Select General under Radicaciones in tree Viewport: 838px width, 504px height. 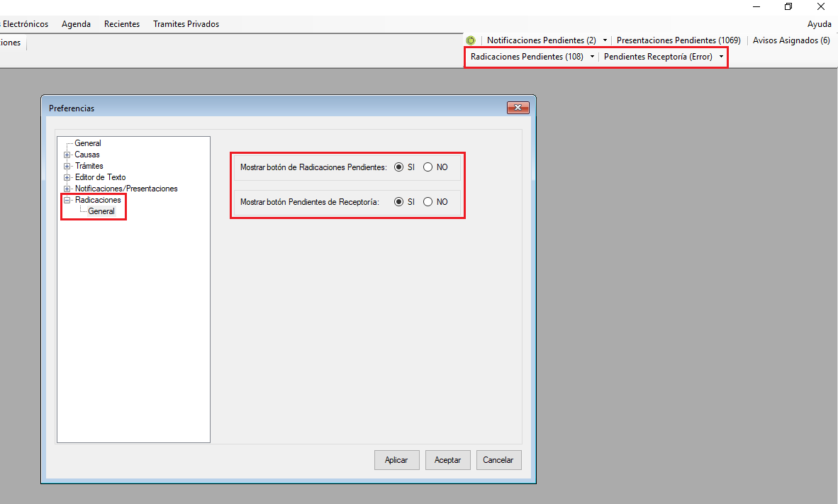coord(101,211)
